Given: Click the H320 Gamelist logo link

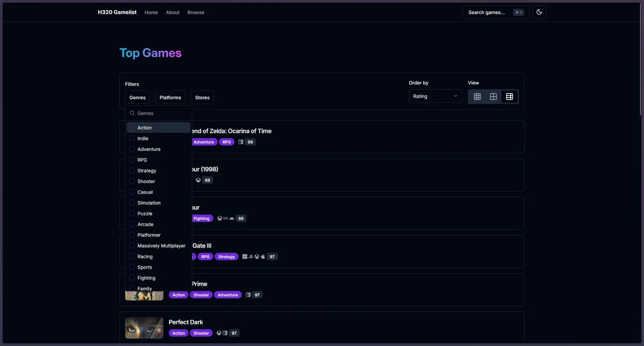Looking at the screenshot, I should coord(117,12).
